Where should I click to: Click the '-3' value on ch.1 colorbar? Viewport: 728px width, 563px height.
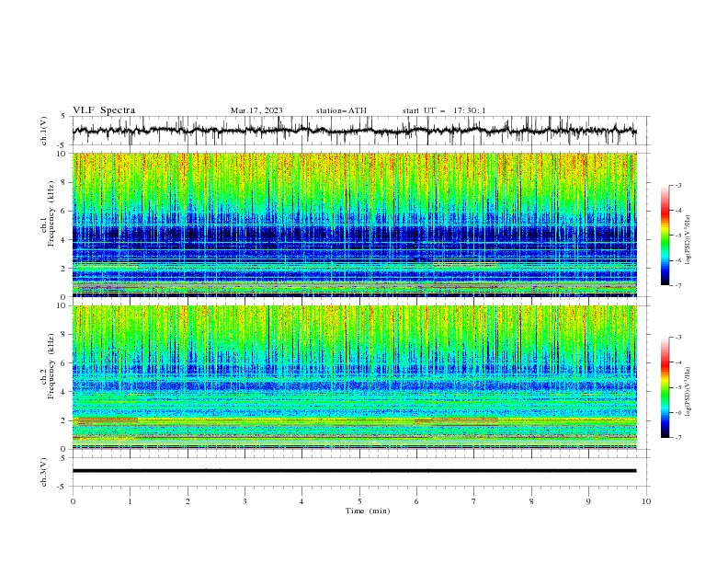pos(677,185)
